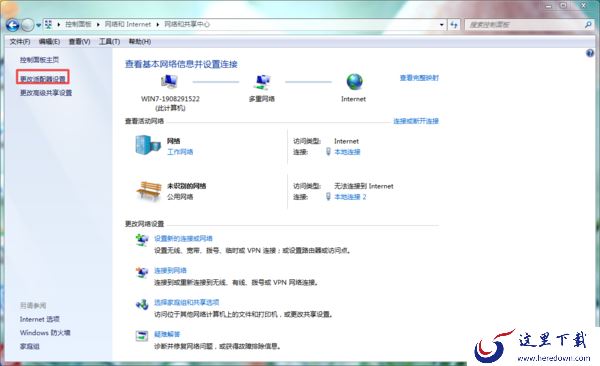Viewport: 600px width, 366px height.
Task: Click the search control panel input field
Action: tap(524, 25)
